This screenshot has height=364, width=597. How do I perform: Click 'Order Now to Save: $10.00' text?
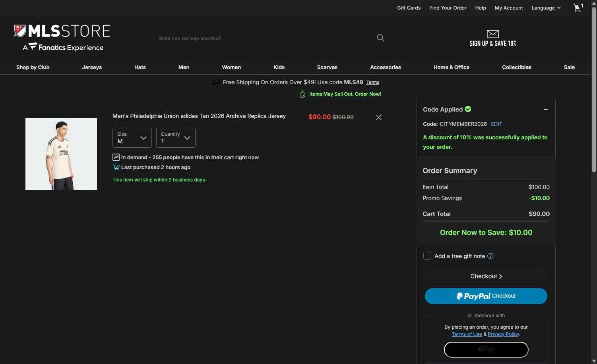click(x=486, y=233)
